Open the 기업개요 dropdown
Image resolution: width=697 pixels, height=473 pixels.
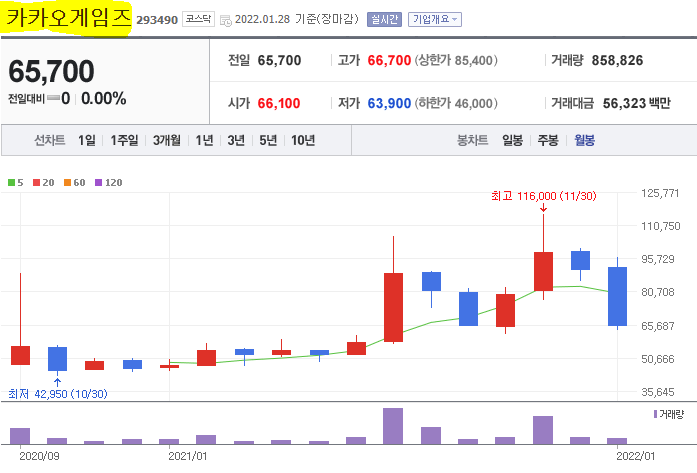point(435,20)
